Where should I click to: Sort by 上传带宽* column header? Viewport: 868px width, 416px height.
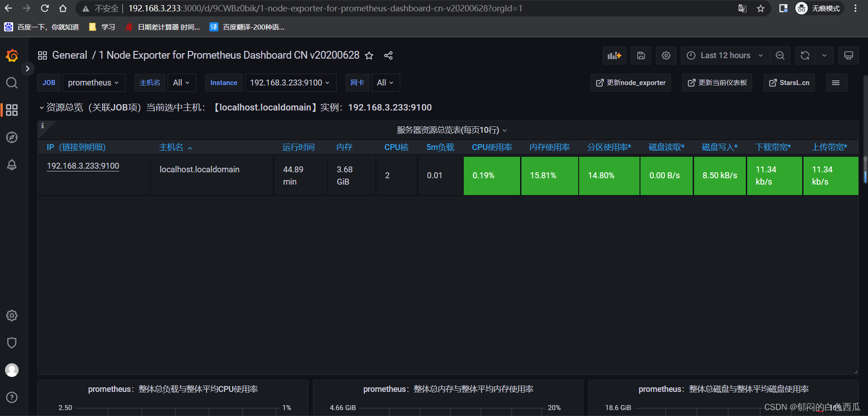829,147
